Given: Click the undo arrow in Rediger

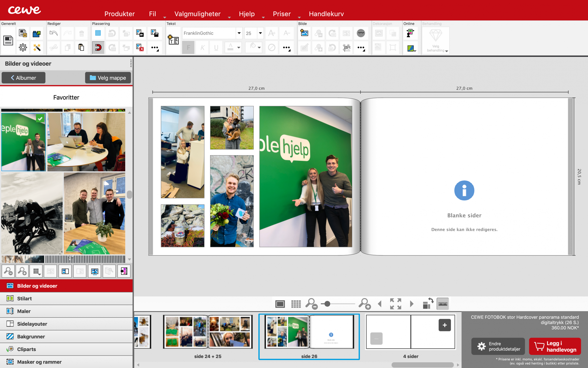Looking at the screenshot, I should [53, 33].
